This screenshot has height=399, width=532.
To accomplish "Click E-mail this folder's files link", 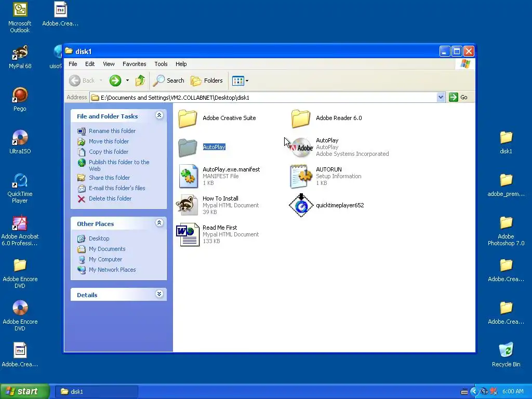I will 117,188.
